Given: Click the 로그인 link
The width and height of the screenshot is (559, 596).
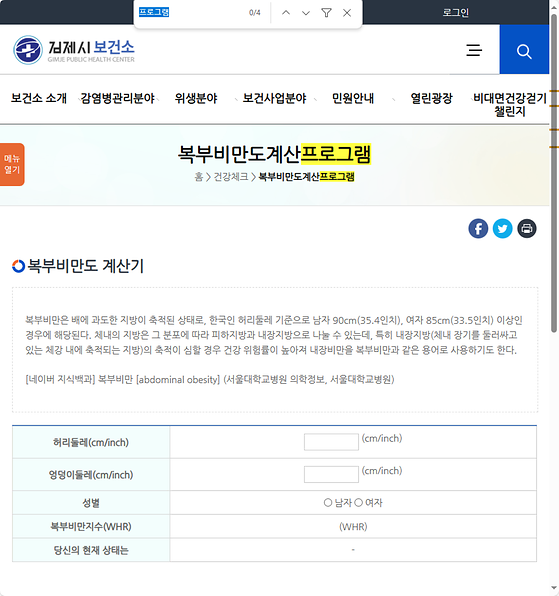Looking at the screenshot, I should [x=455, y=13].
